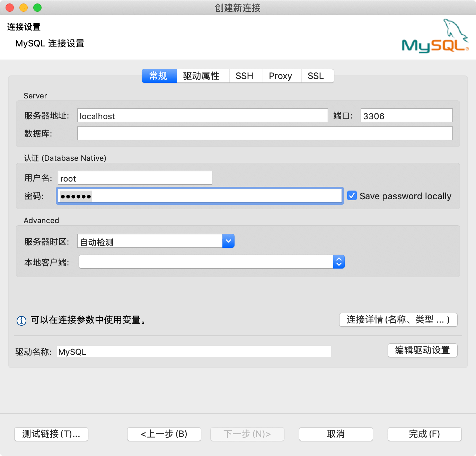Open the Proxy settings tab
Screen dimensions: 476x456
coord(281,76)
